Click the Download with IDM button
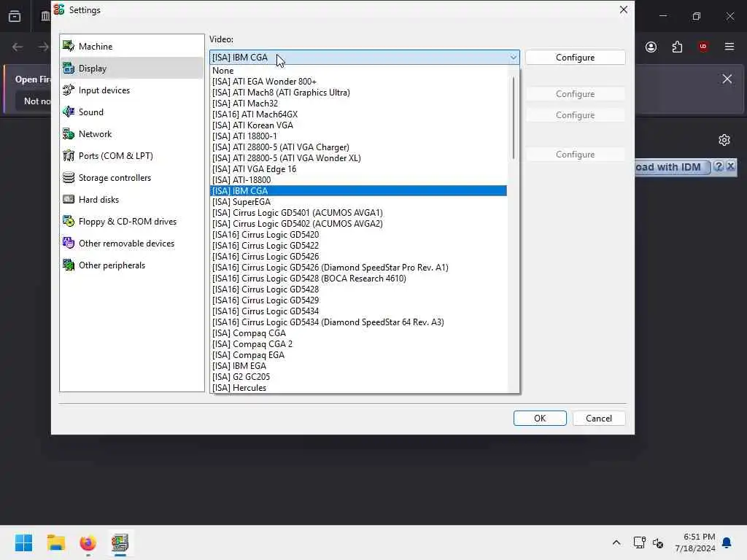The width and height of the screenshot is (747, 560). click(672, 167)
